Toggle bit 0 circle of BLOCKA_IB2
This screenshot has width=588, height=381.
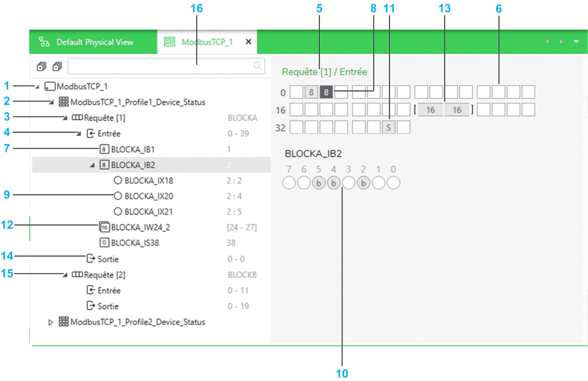tap(393, 183)
